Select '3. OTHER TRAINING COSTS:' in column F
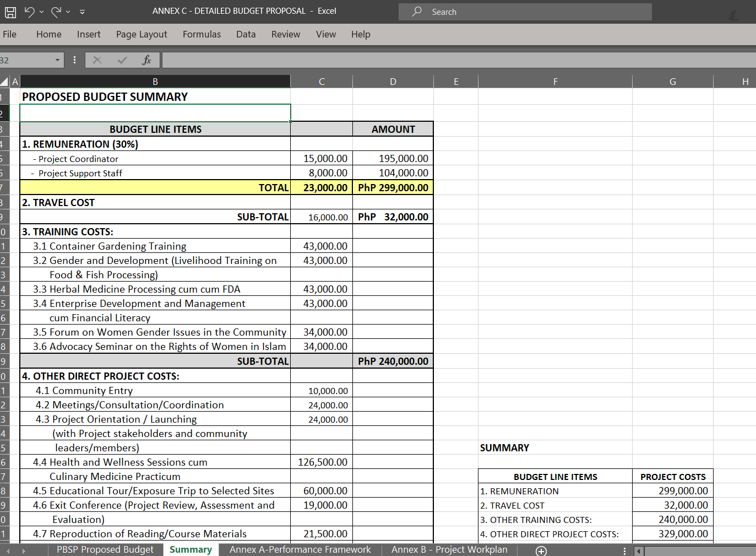 tap(555, 520)
